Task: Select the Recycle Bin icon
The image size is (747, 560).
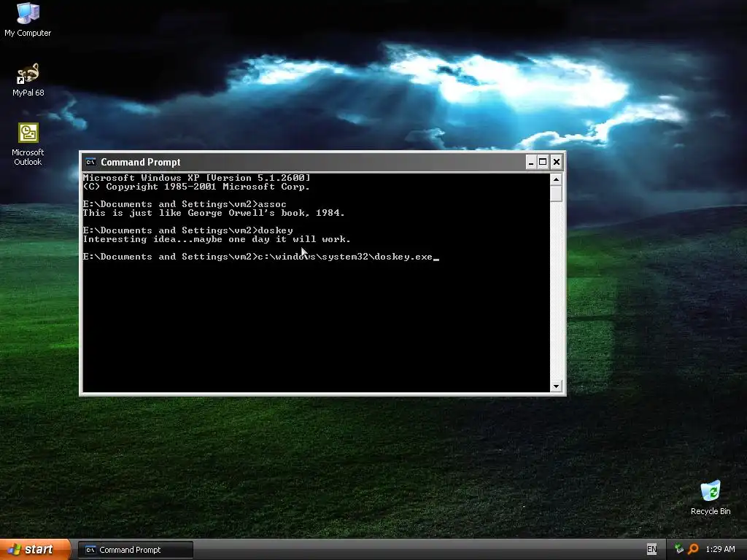Action: (711, 498)
